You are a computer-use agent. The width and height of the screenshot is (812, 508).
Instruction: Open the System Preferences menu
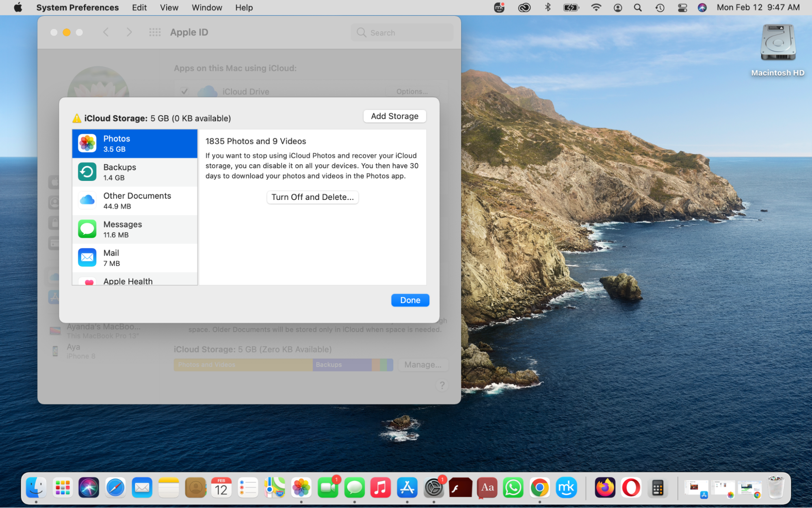pyautogui.click(x=78, y=7)
